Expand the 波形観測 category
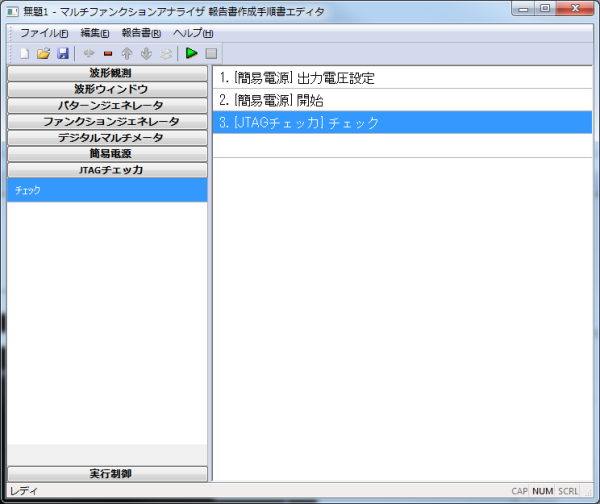The image size is (600, 504). pyautogui.click(x=108, y=73)
